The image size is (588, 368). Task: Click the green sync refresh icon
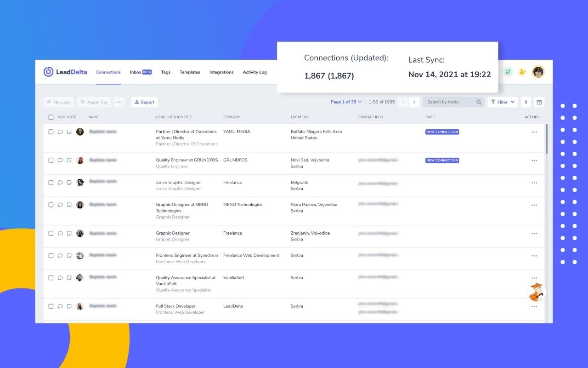pos(508,72)
